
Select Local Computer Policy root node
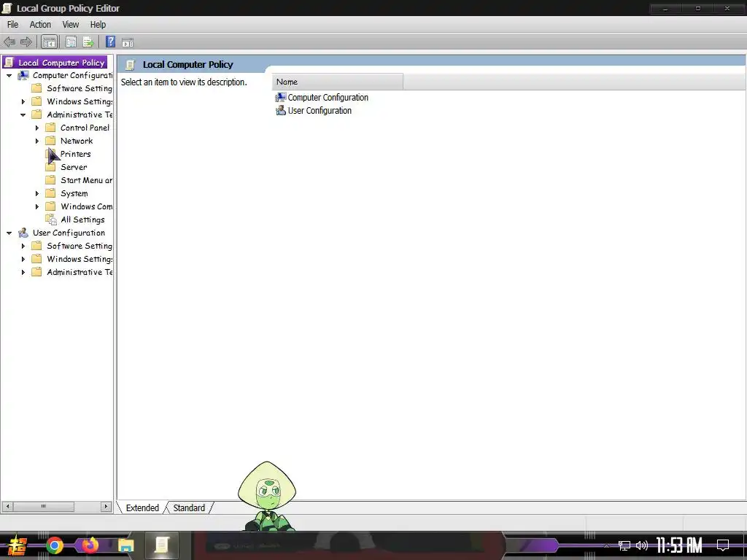tap(55, 63)
